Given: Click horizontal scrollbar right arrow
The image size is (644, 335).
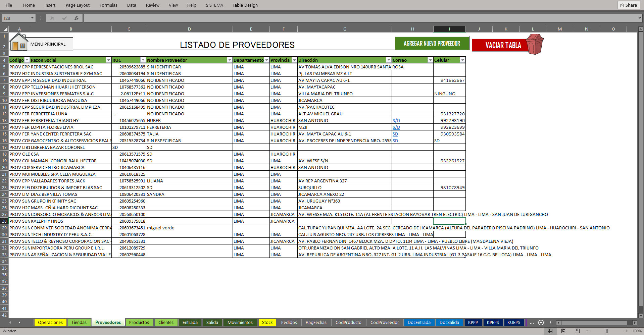Looking at the screenshot, I should (635, 323).
